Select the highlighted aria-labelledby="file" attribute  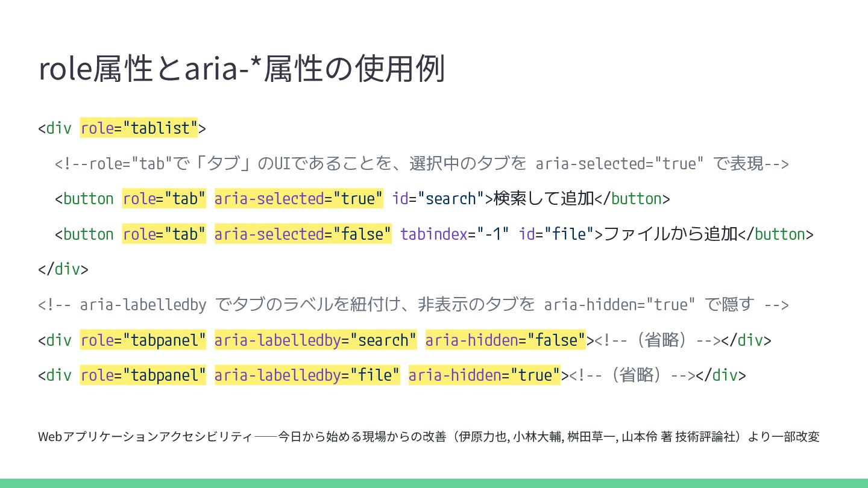[307, 375]
